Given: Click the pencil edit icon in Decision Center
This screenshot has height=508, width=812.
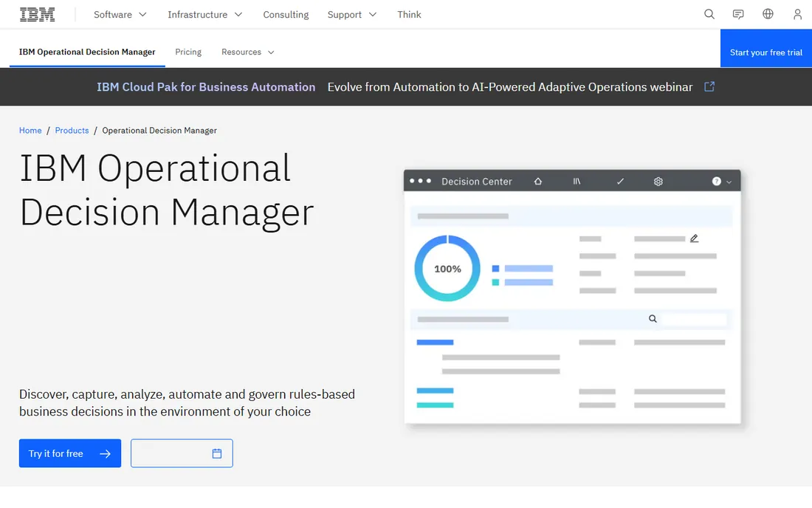Looking at the screenshot, I should coord(694,238).
